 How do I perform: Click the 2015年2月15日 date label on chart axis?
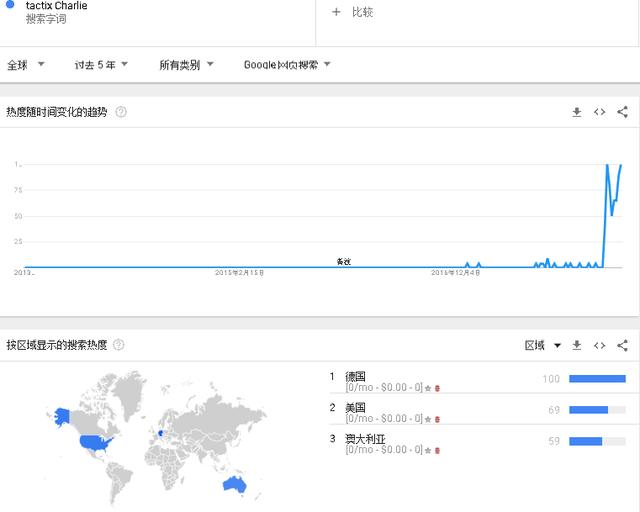click(x=239, y=272)
